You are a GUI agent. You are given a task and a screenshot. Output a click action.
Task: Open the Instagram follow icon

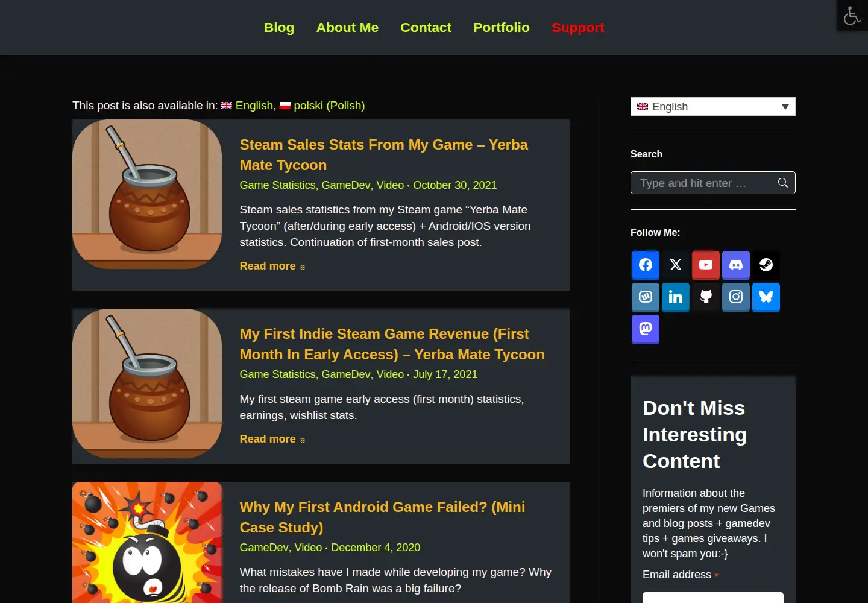coord(736,297)
